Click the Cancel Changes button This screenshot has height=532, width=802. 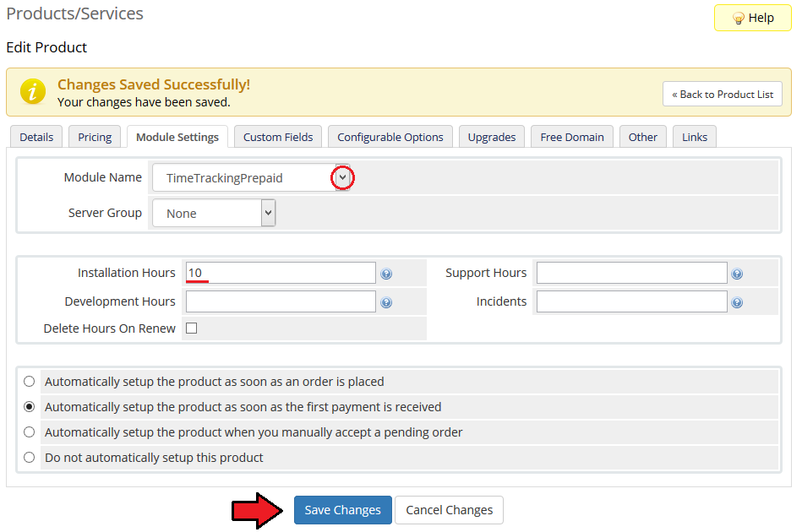(449, 510)
